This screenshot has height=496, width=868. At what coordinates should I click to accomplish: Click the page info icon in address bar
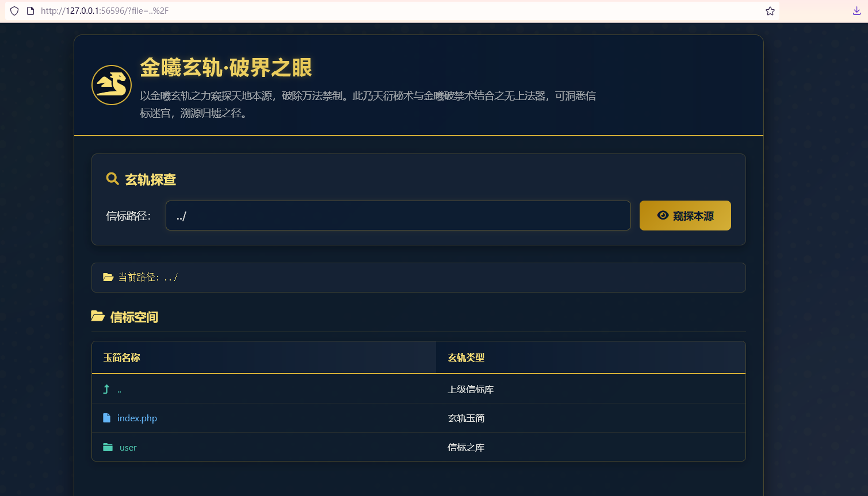click(30, 11)
